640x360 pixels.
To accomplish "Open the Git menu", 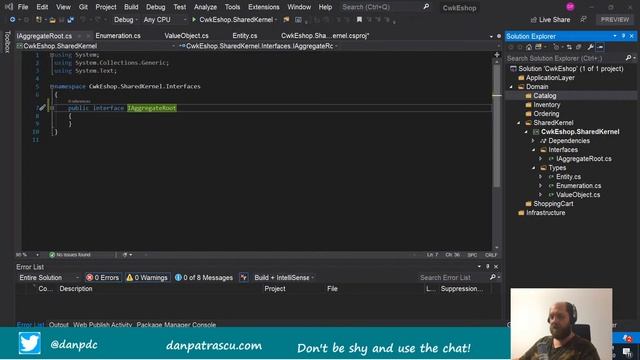I will [83, 7].
